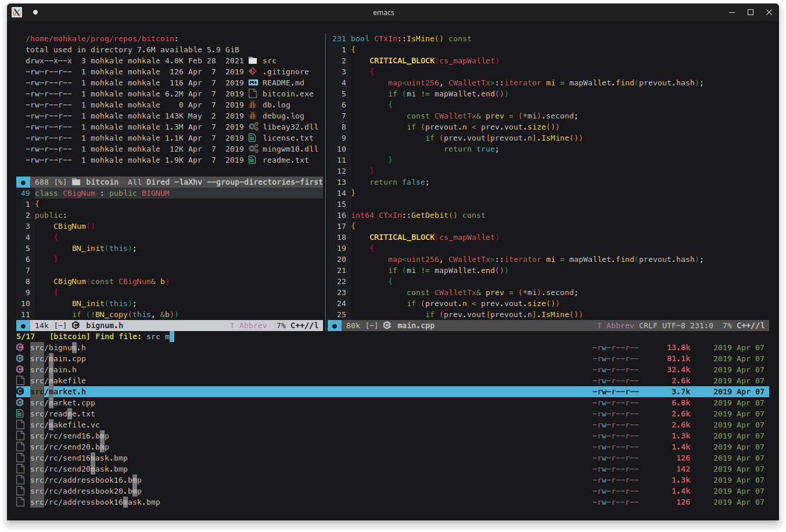Click the git icon next to .gitignore
Screen dimensions: 786x532
coord(253,71)
